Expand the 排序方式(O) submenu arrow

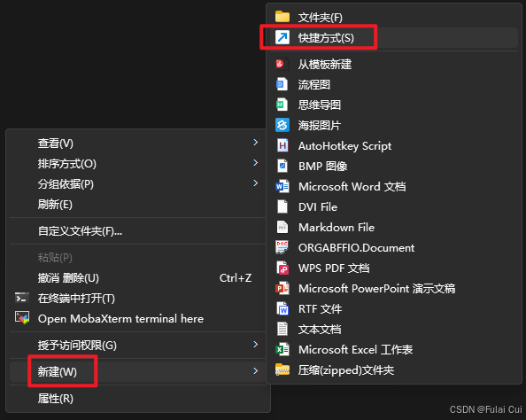(256, 163)
